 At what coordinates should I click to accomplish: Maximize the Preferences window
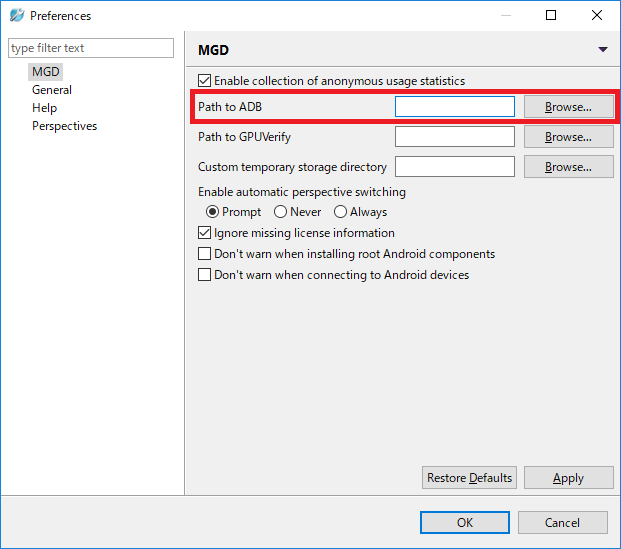(551, 15)
